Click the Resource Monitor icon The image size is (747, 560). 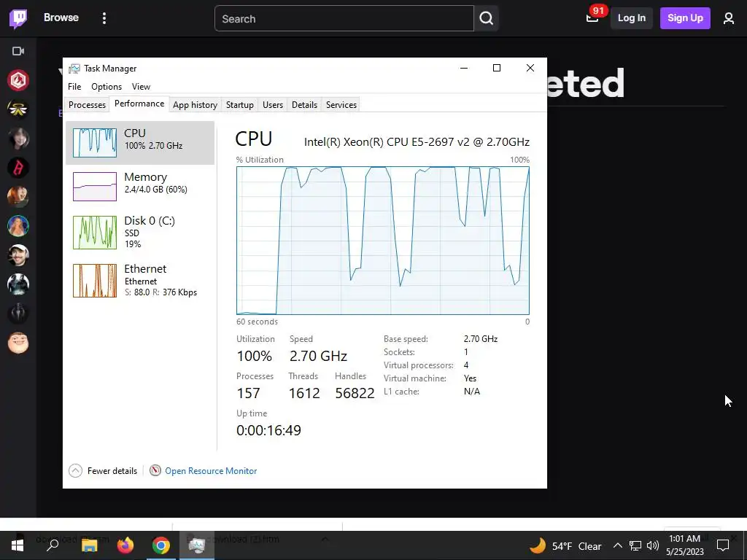tap(155, 470)
